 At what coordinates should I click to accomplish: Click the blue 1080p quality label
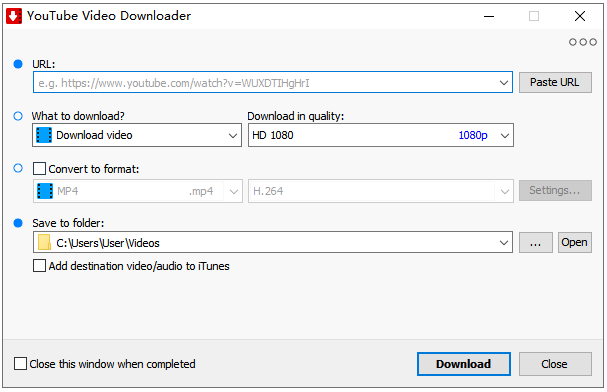pyautogui.click(x=473, y=135)
